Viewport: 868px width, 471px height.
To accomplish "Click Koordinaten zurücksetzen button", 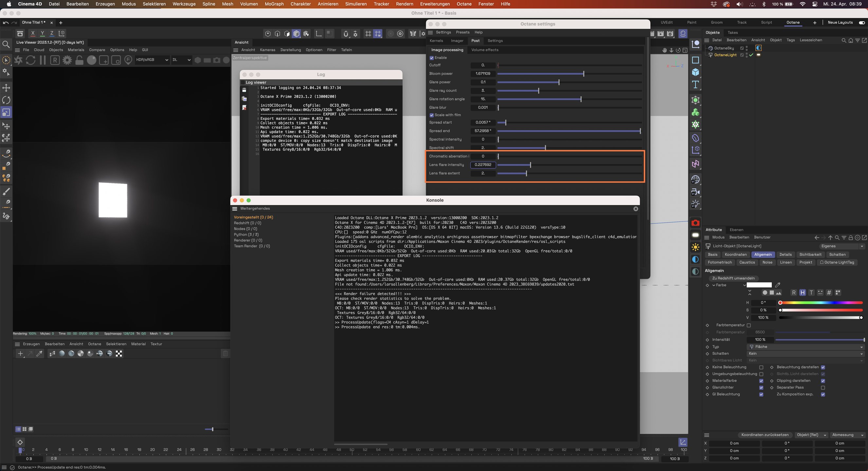I will coord(765,435).
